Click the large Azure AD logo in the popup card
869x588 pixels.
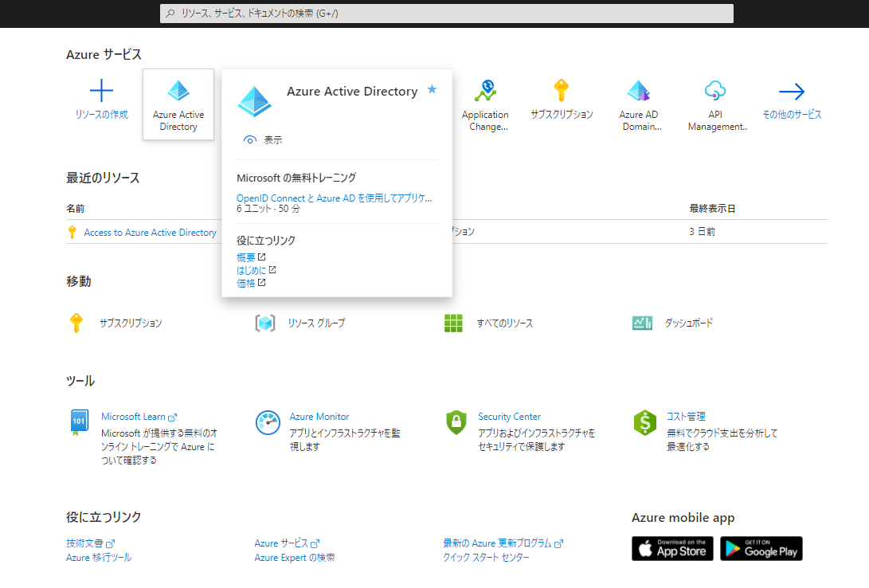pos(254,101)
